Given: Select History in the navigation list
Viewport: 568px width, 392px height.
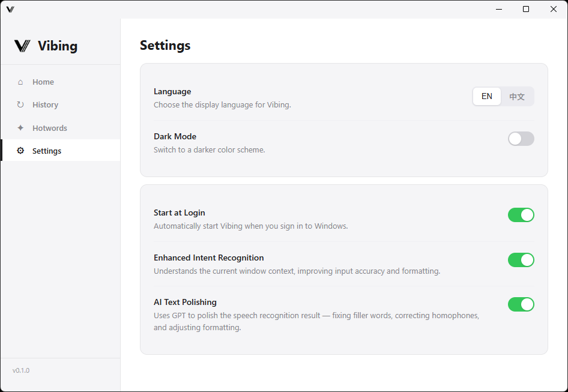Looking at the screenshot, I should coord(44,104).
